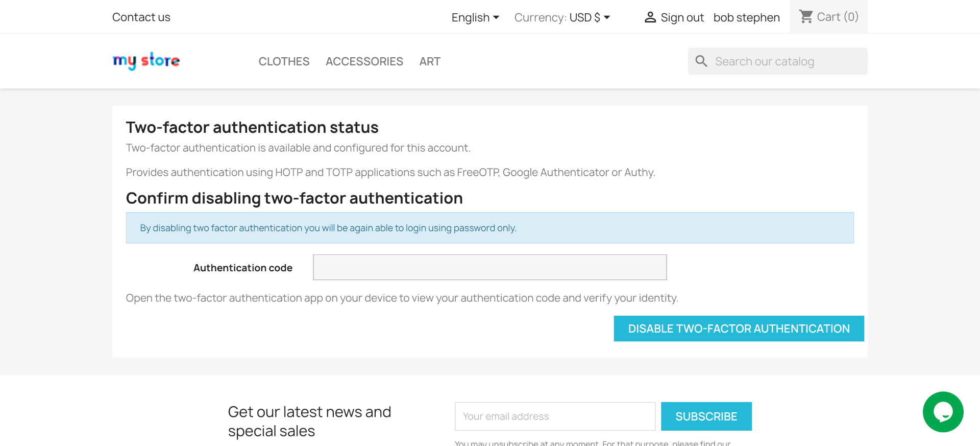Open the Art menu

coord(430,61)
